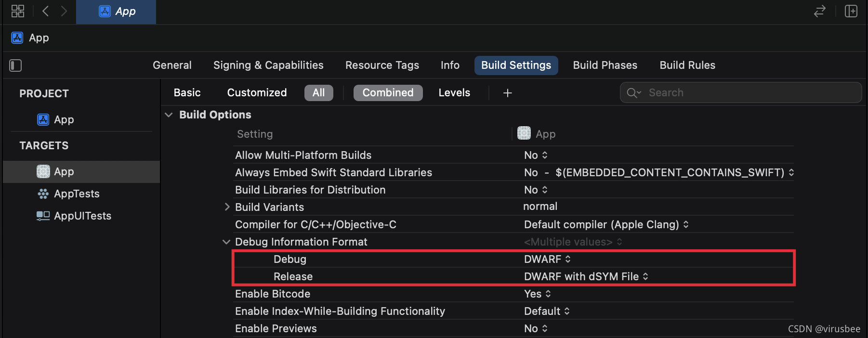
Task: Select the App target
Action: click(x=81, y=171)
